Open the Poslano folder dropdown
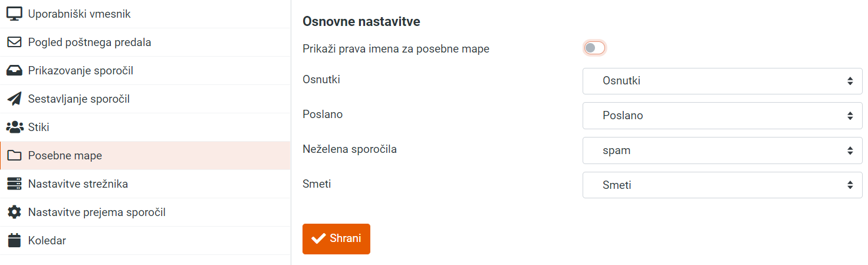Screen dimensions: 868x265 click(x=722, y=116)
